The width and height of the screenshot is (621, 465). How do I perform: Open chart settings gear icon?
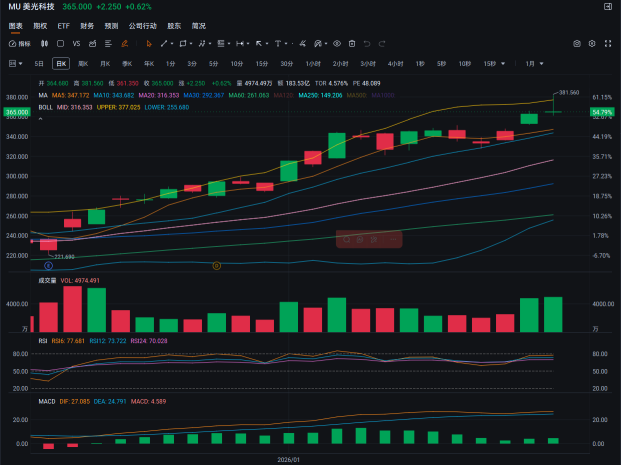pos(592,44)
